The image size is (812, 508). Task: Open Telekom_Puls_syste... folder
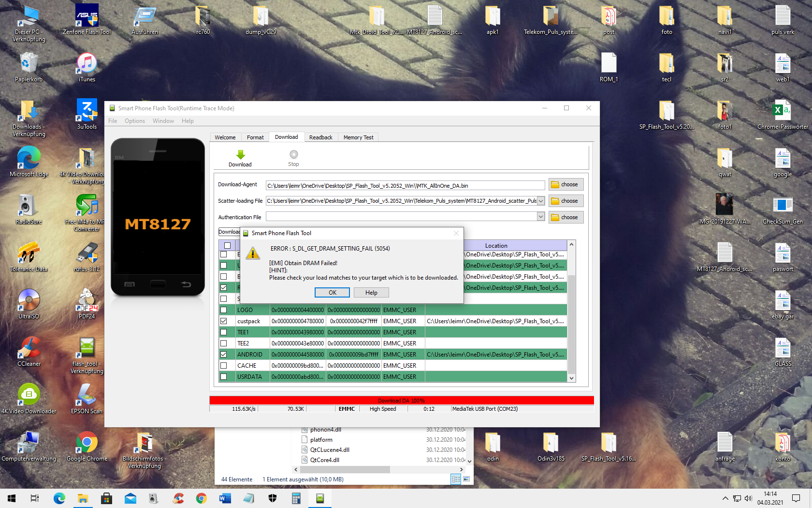tap(551, 19)
